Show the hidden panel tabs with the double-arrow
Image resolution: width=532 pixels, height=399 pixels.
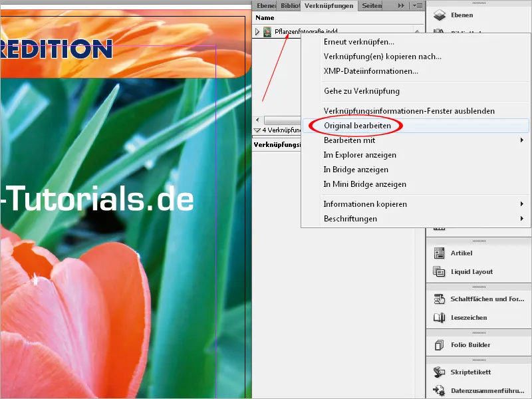401,6
